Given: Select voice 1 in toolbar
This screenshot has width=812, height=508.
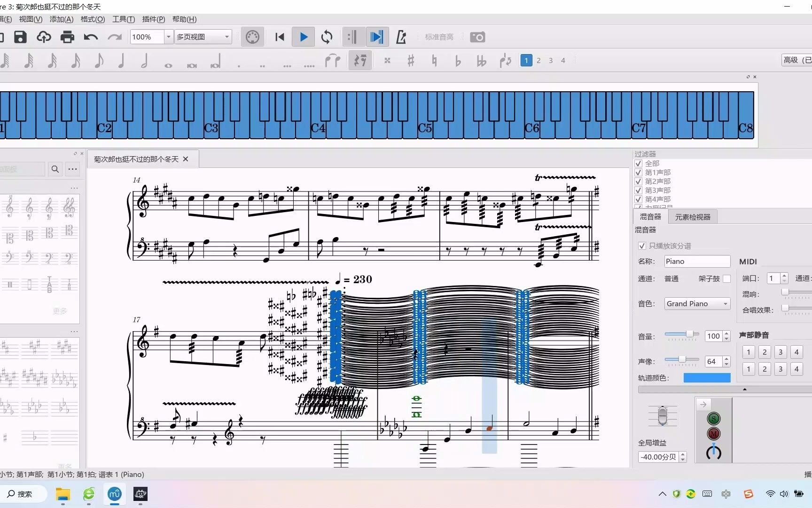Looking at the screenshot, I should click(526, 60).
